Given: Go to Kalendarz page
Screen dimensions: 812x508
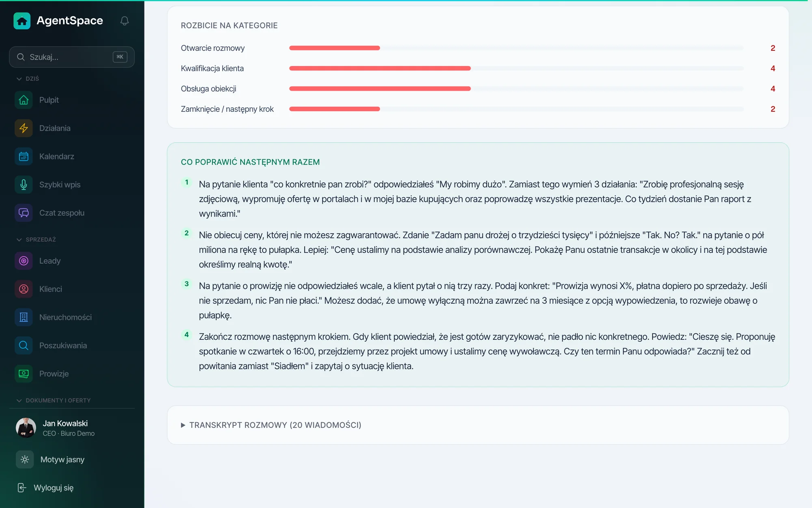Looking at the screenshot, I should point(72,156).
